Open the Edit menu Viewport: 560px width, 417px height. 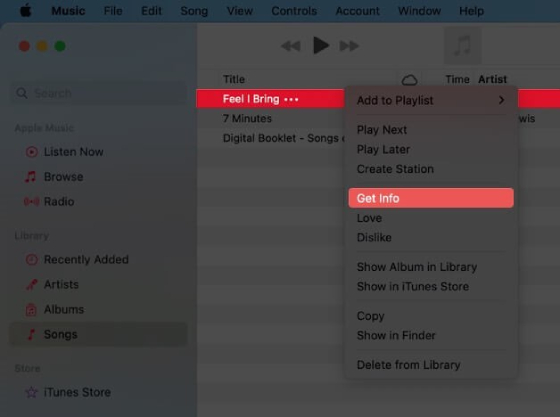tap(151, 11)
